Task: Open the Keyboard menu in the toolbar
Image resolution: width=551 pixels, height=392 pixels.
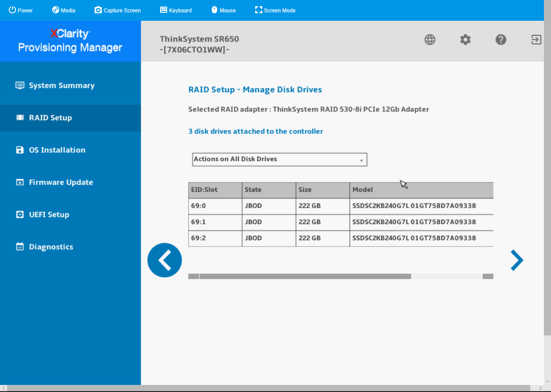Action: click(x=176, y=10)
